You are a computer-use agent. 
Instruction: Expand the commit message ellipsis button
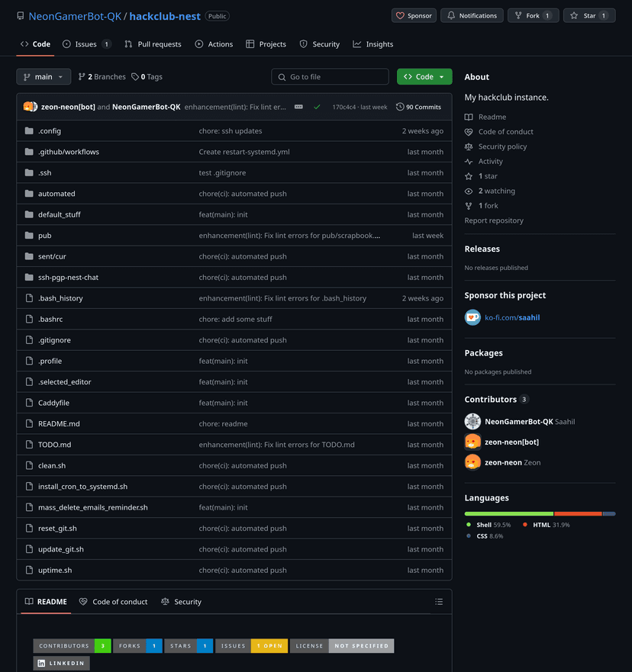299,107
